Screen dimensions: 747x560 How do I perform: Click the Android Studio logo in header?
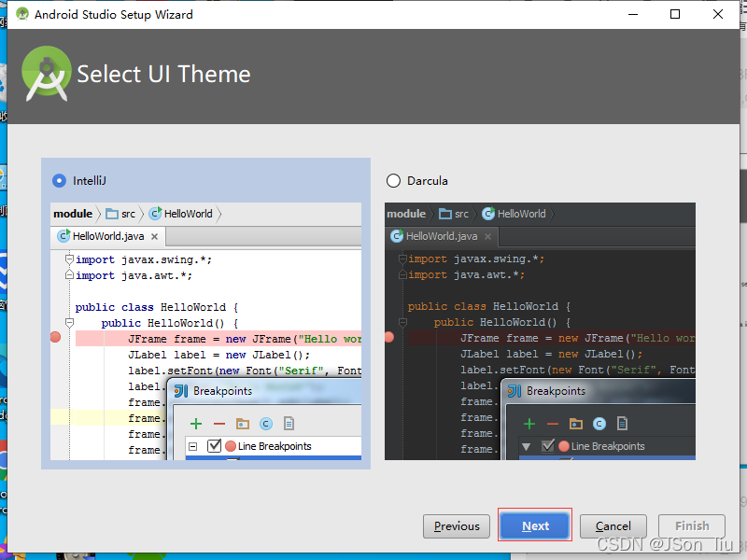pos(46,74)
